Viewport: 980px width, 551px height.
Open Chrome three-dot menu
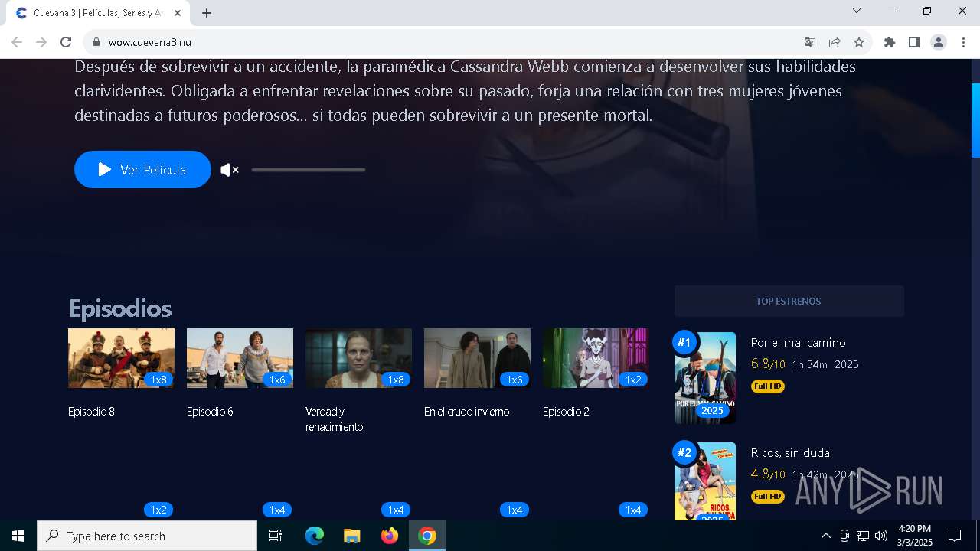(963, 42)
